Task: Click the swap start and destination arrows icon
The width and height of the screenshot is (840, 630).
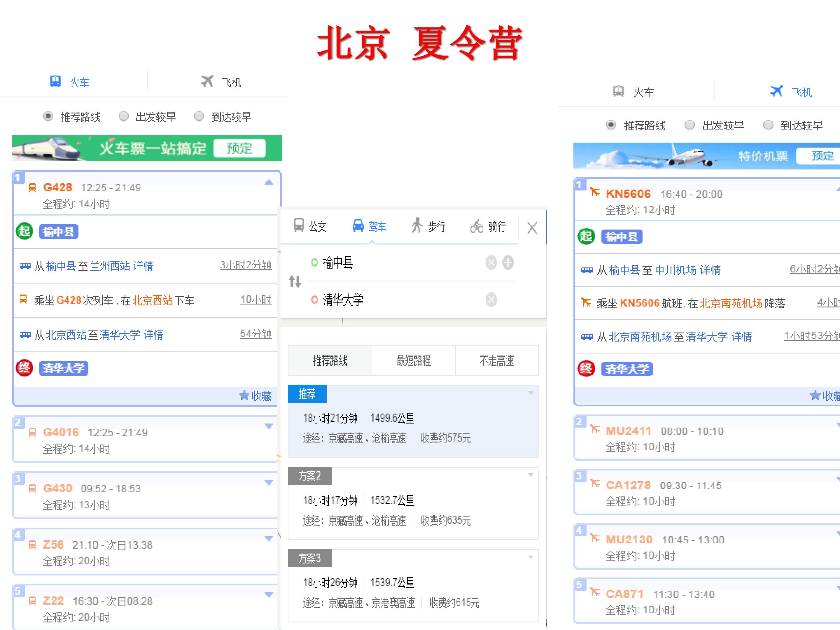Action: (295, 281)
